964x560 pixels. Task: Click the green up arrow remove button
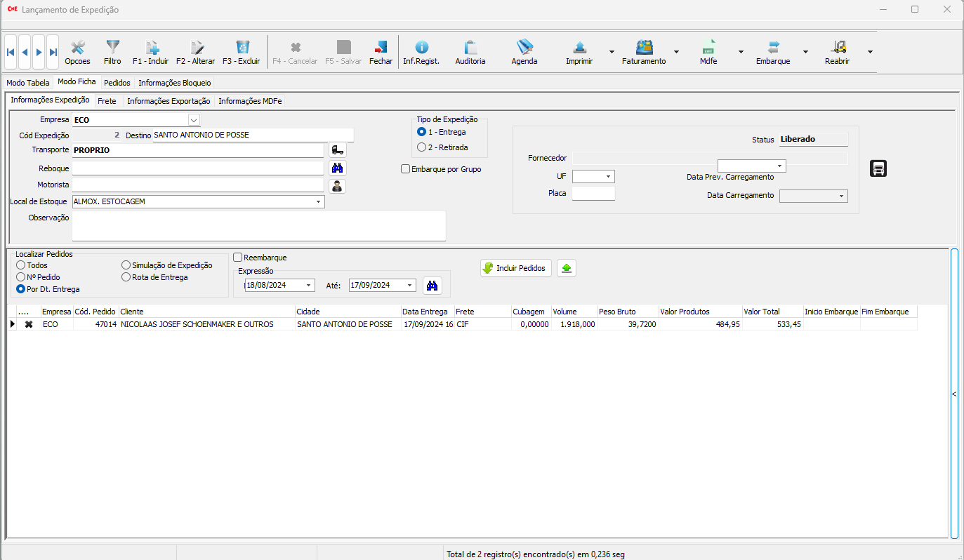click(567, 268)
